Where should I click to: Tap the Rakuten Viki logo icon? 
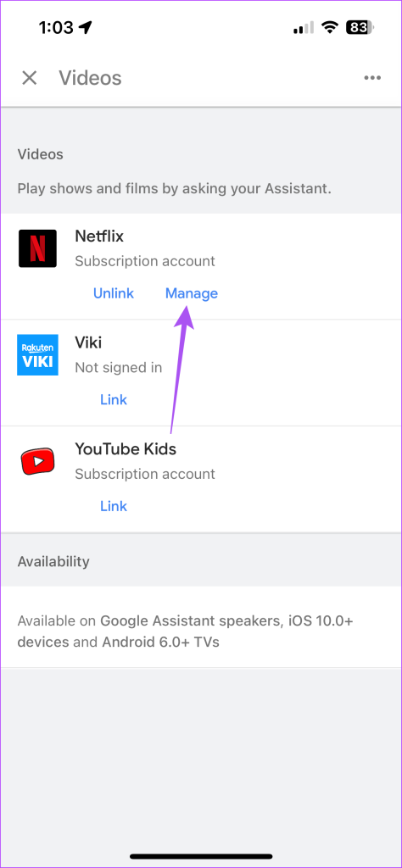click(x=37, y=355)
